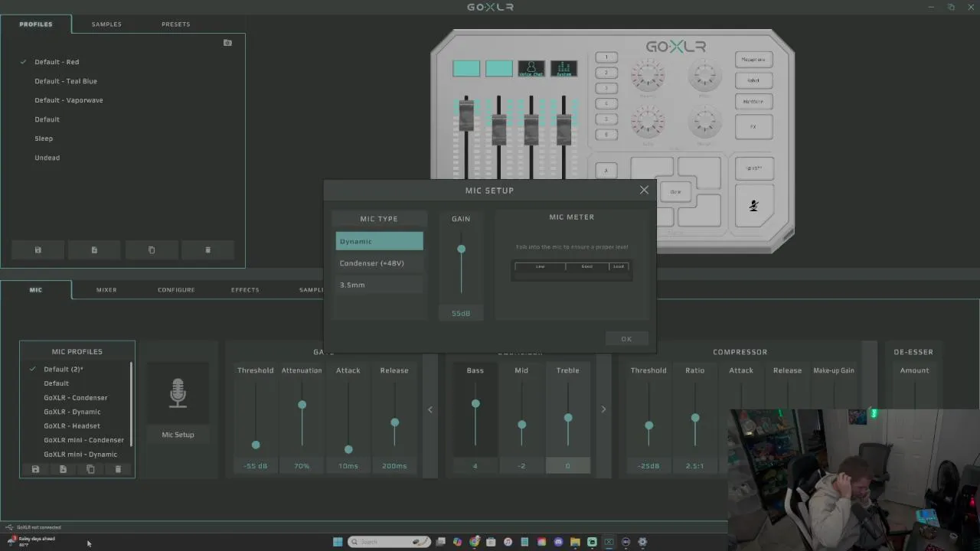Open the Windows Start menu
This screenshot has width=980, height=551.
[x=338, y=542]
